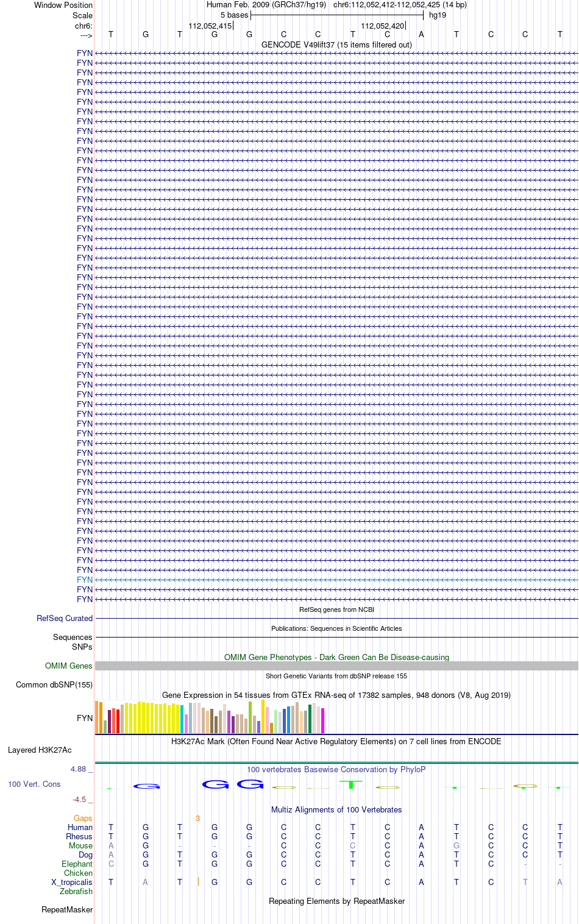This screenshot has width=579, height=924.
Task: Click the light-blue highlighted FYN transcript label
Action: (85, 580)
